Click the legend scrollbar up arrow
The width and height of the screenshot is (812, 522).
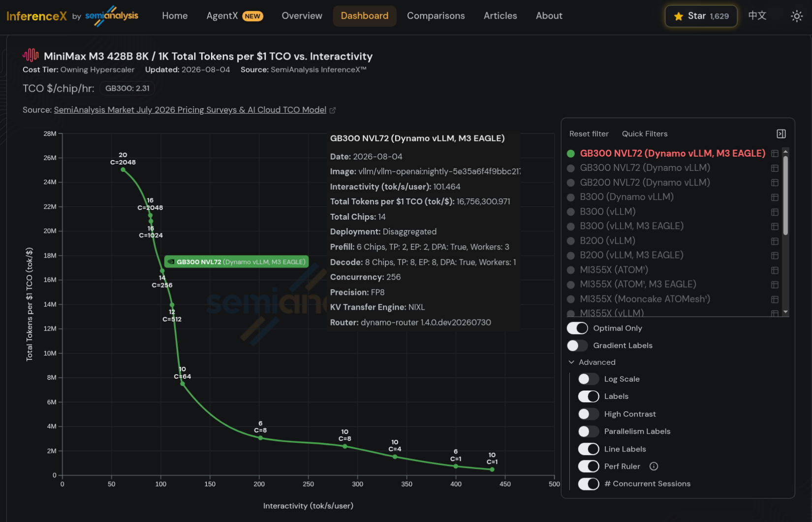click(785, 151)
